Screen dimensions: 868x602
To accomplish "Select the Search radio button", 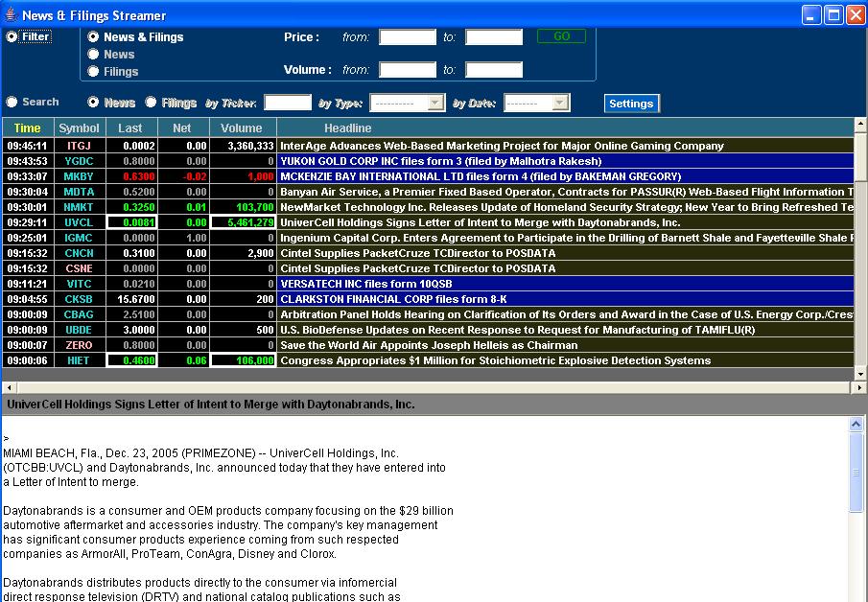I will pyautogui.click(x=12, y=102).
